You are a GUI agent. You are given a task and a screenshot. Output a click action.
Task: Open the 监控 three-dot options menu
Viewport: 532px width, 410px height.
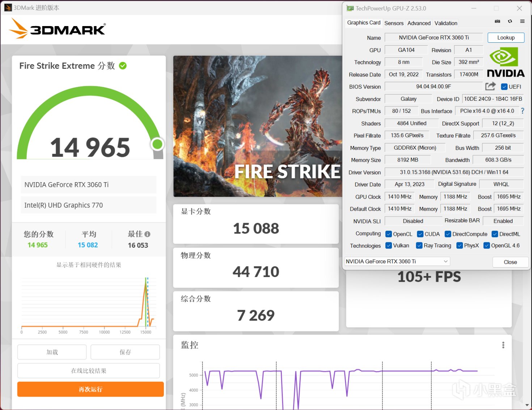(503, 345)
